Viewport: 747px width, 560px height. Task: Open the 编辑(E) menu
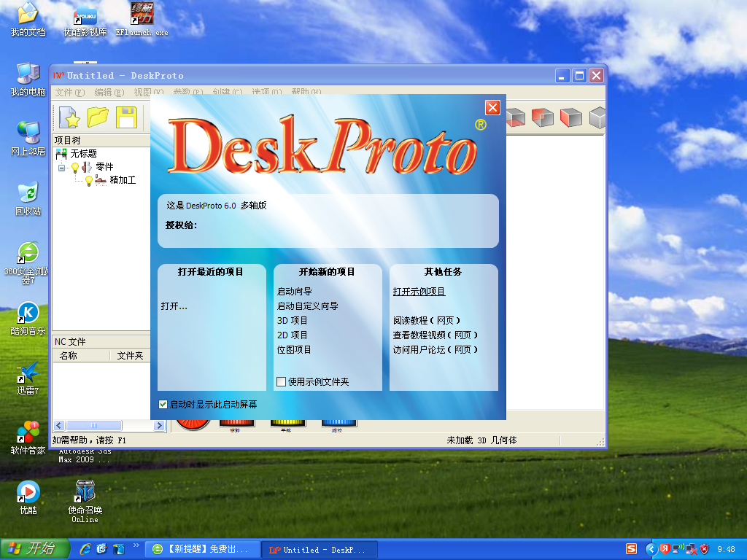[109, 92]
